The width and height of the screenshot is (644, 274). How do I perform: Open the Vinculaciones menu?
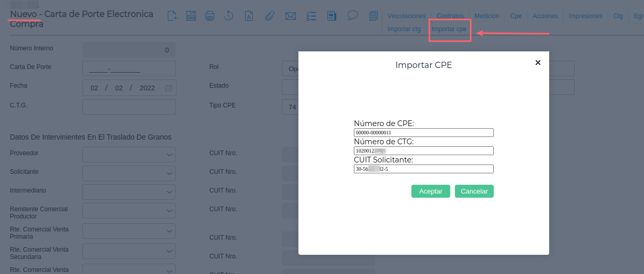[406, 16]
